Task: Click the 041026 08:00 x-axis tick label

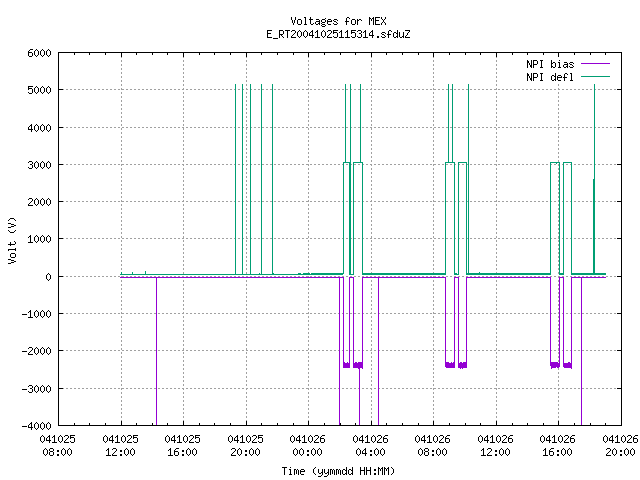Action: coord(432,445)
